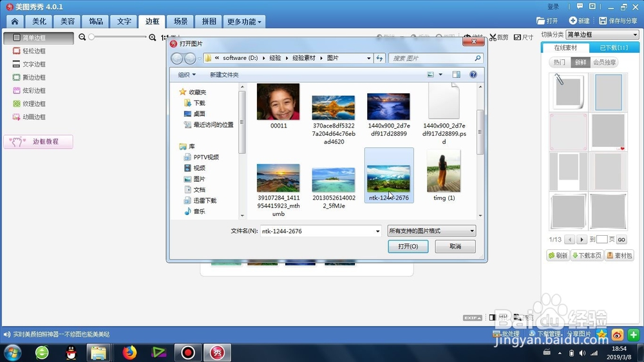644x362 pixels.
Task: Show hidden system tray icons
Action: click(x=560, y=353)
